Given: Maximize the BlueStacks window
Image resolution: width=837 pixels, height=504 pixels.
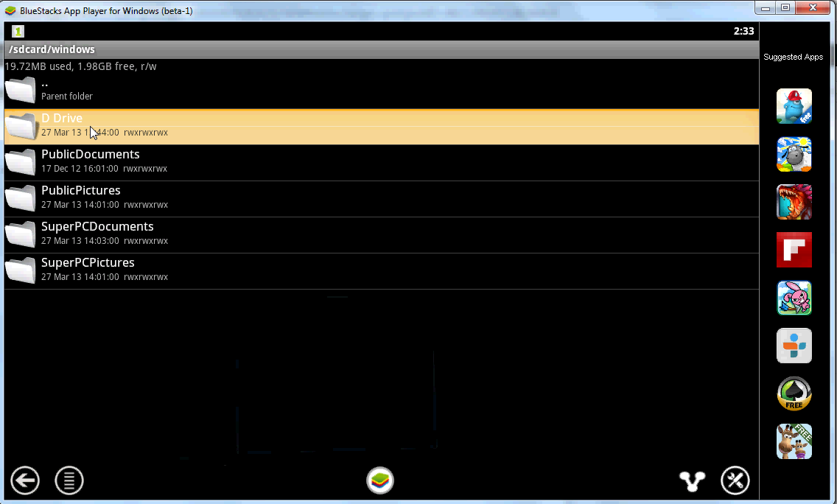Looking at the screenshot, I should 785,8.
